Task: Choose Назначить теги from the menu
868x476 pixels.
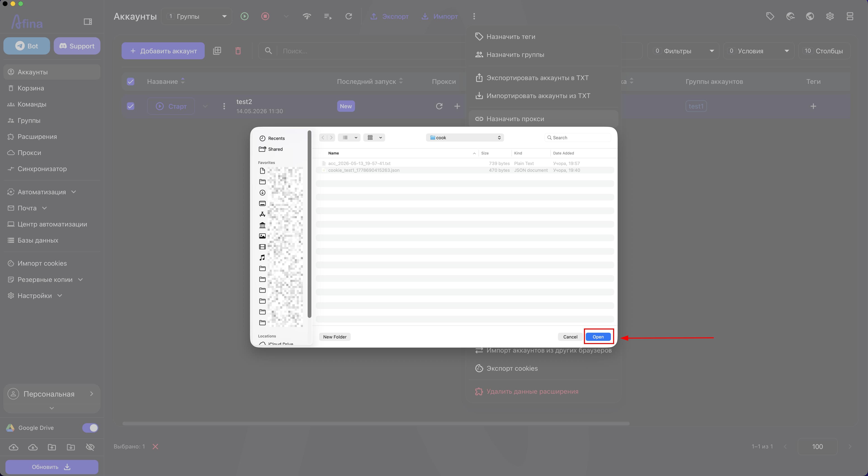Action: [x=543, y=37]
